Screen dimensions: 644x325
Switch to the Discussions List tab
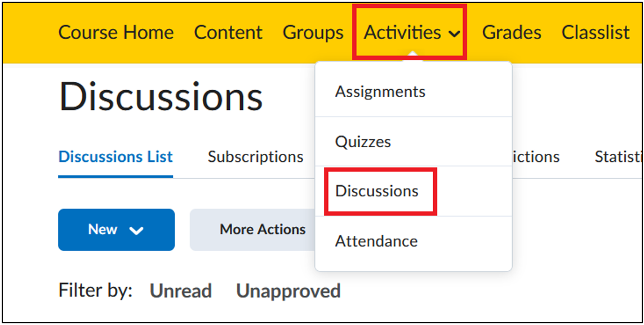116,157
